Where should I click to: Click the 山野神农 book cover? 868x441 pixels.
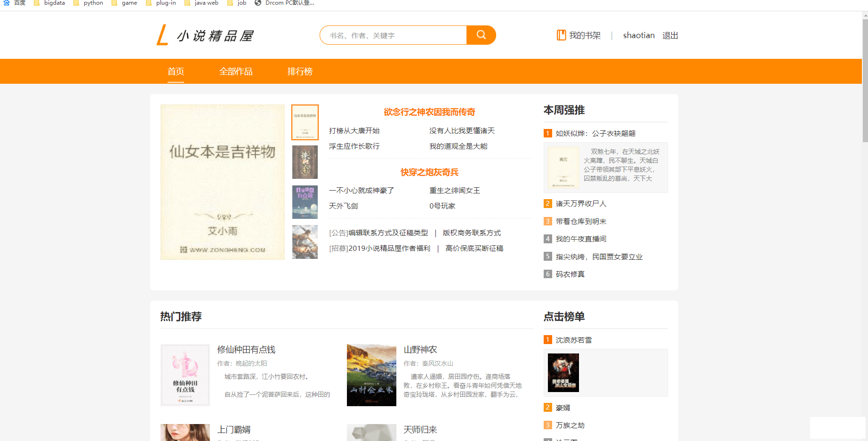pos(371,375)
